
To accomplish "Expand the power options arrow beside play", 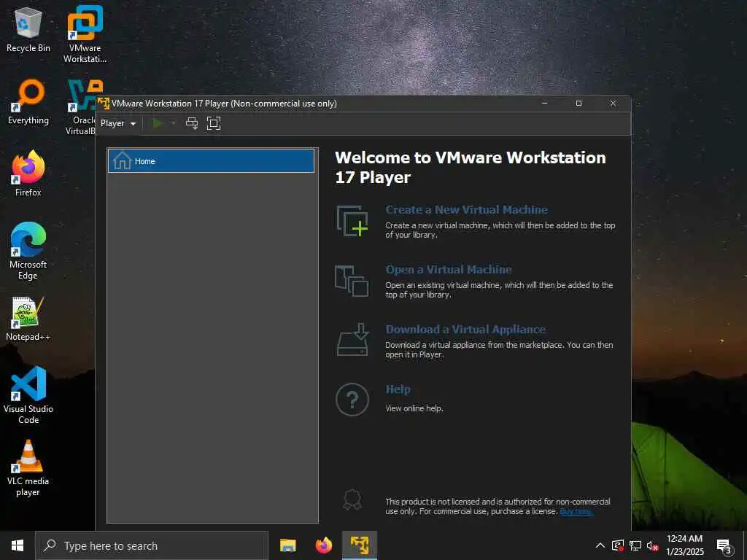I will coord(174,123).
